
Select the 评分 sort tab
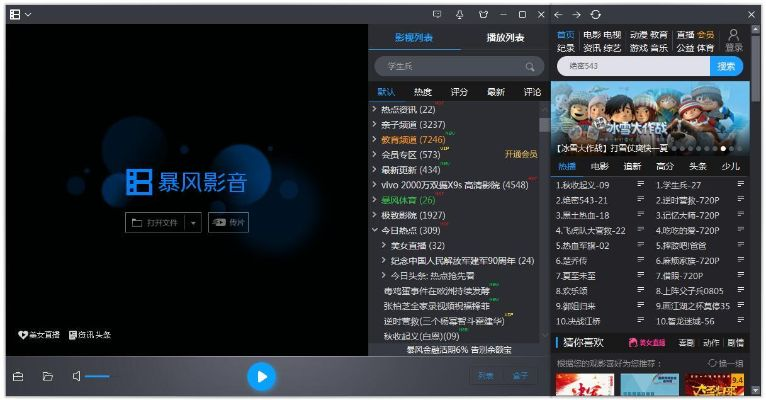[x=459, y=92]
